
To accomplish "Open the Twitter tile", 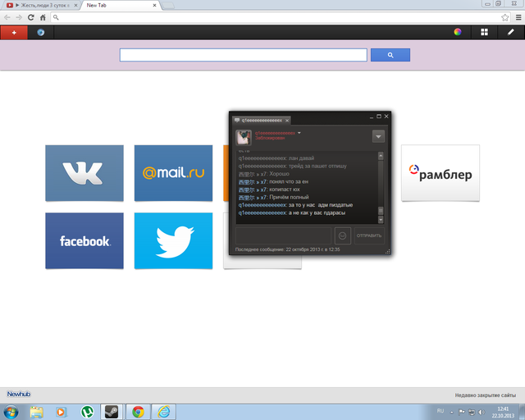I will tap(173, 240).
